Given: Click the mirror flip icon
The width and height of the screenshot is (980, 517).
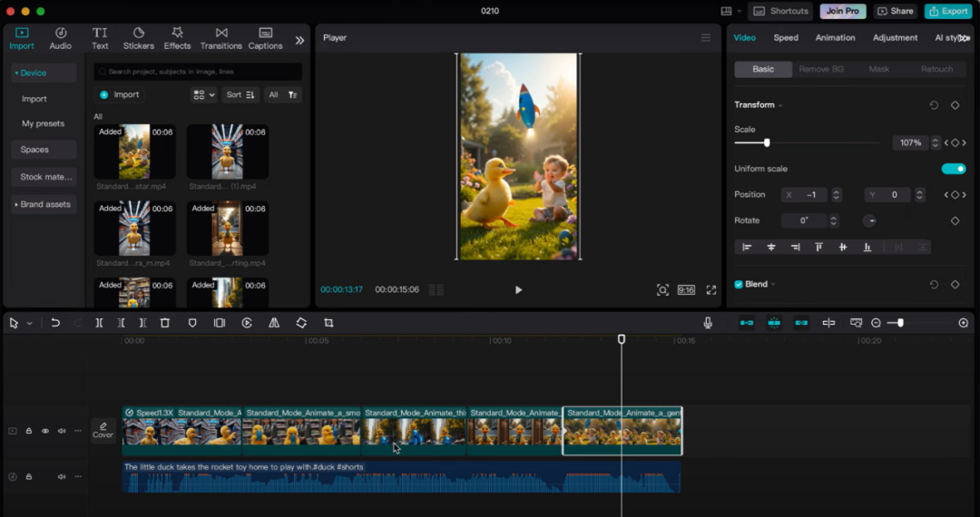Looking at the screenshot, I should coord(274,323).
